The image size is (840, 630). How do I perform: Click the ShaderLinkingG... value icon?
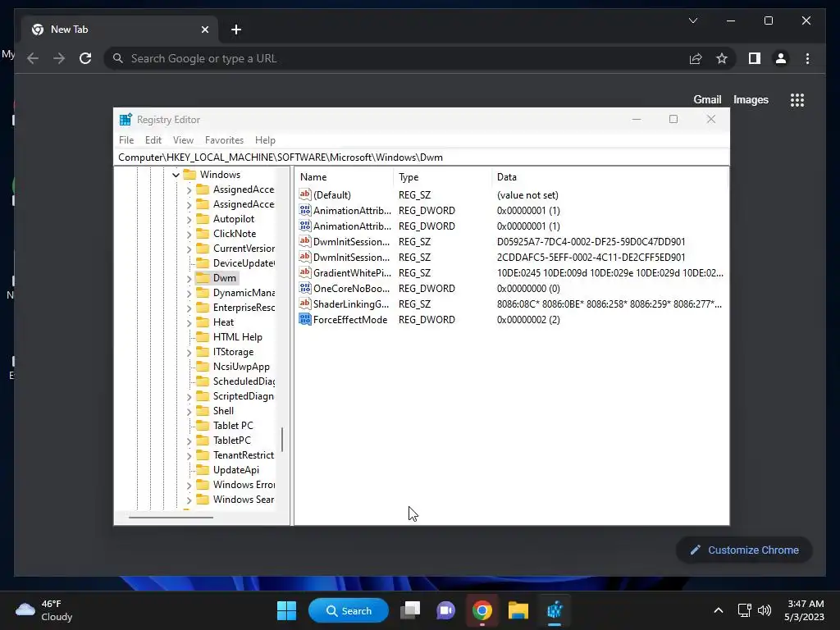(305, 304)
